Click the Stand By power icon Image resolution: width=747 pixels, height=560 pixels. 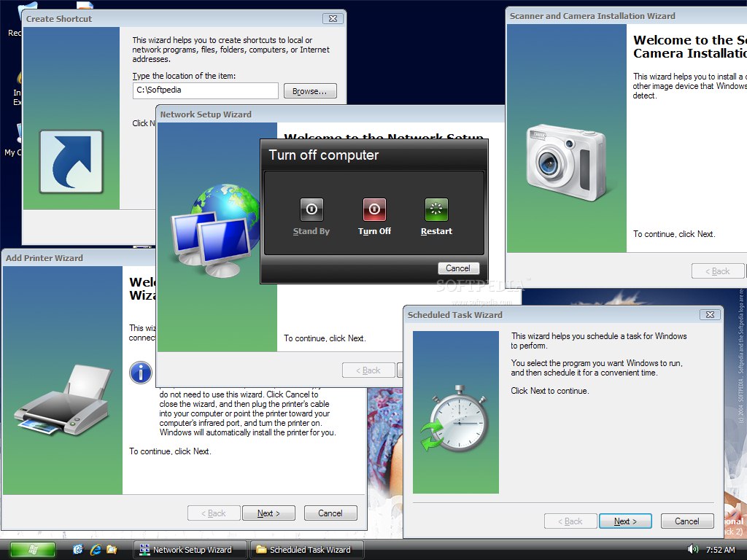[311, 209]
